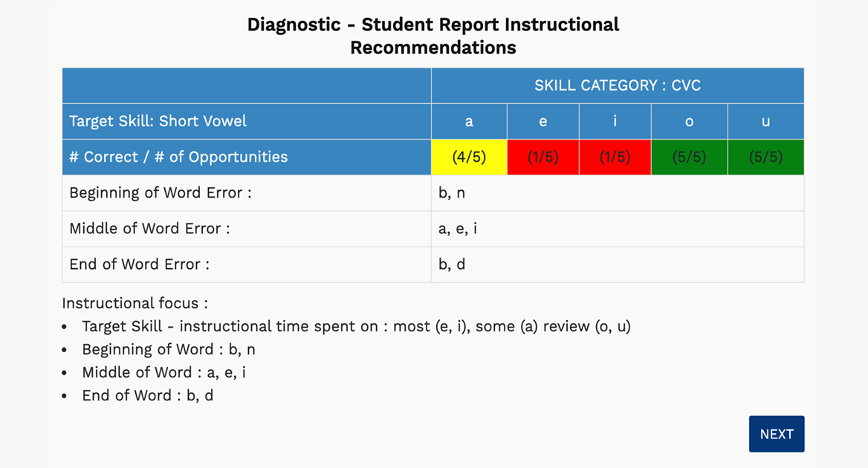Click the short vowel 'e' column header
This screenshot has height=468, width=868.
click(x=542, y=121)
